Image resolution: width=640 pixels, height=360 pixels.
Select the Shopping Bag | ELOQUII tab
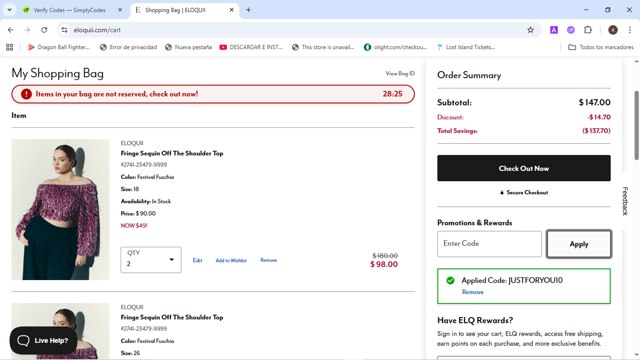176,10
